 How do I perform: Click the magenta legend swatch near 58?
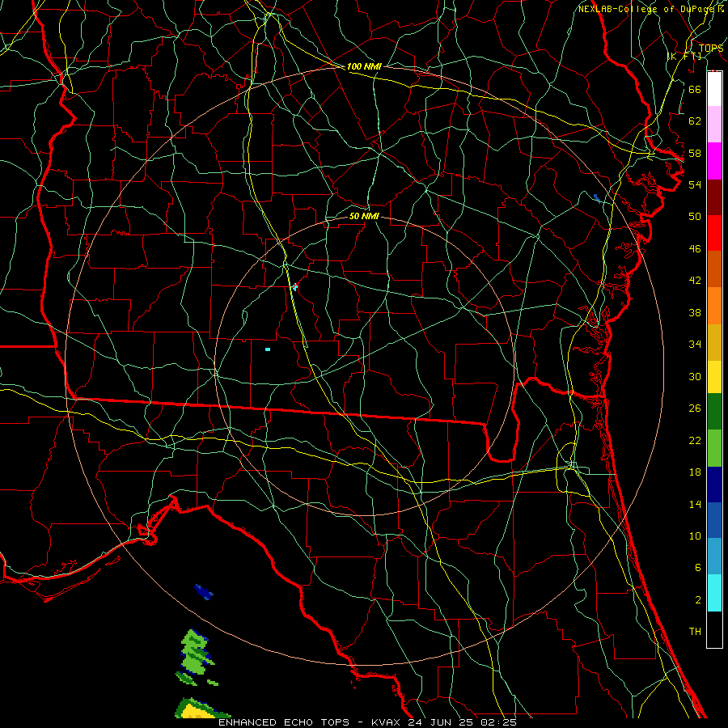click(714, 161)
